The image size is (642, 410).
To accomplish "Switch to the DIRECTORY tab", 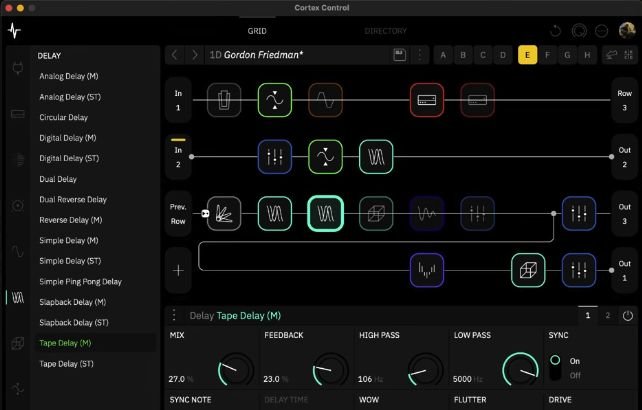I will click(385, 31).
